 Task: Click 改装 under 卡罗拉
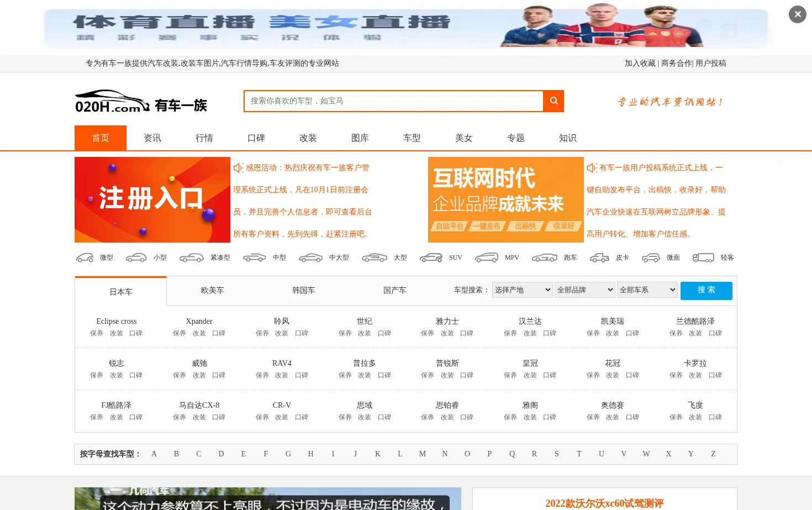click(x=695, y=375)
